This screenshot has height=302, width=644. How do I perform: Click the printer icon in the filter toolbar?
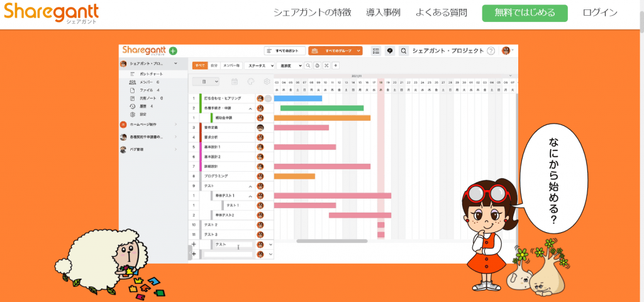pyautogui.click(x=318, y=65)
